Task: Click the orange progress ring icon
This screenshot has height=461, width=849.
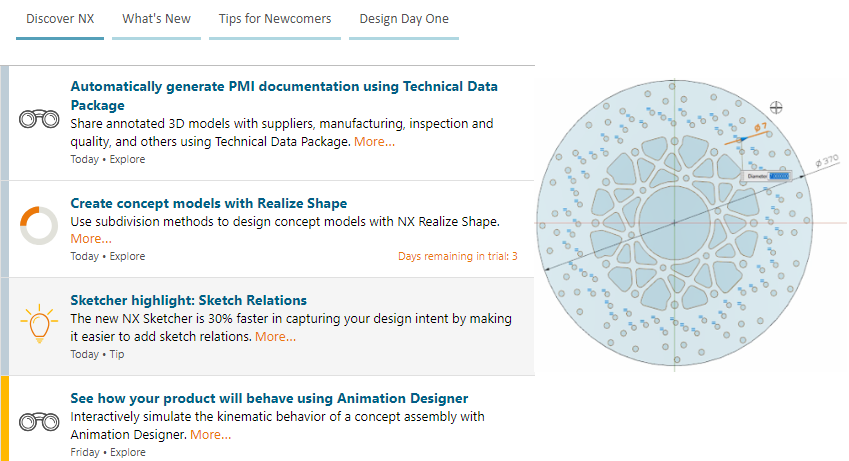Action: [x=39, y=225]
